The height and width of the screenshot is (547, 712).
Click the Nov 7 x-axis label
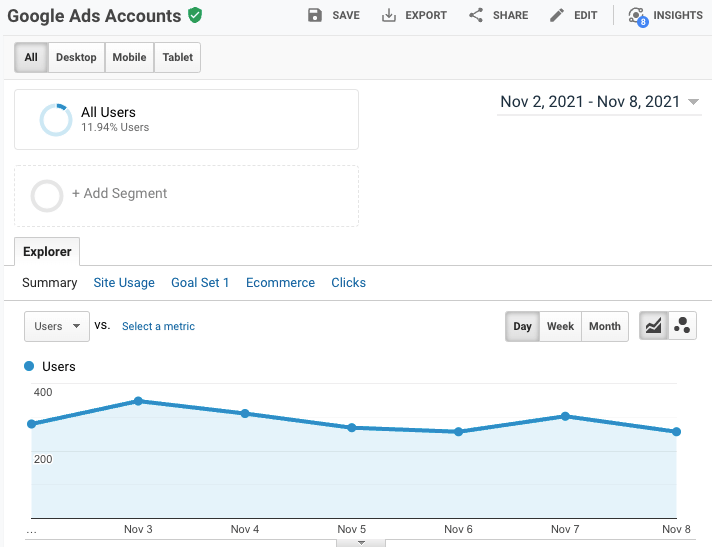coord(565,529)
